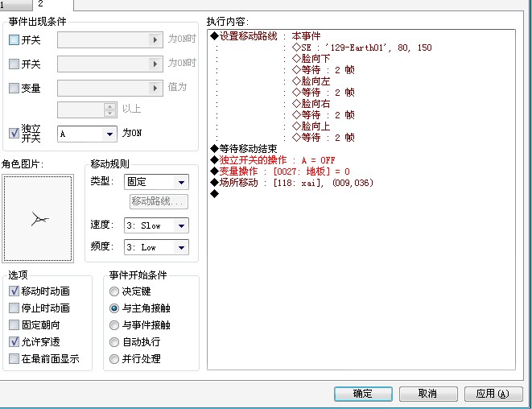The image size is (532, 409).
Task: Select the 独立开关的操作 A = OFF line
Action: (x=361, y=160)
